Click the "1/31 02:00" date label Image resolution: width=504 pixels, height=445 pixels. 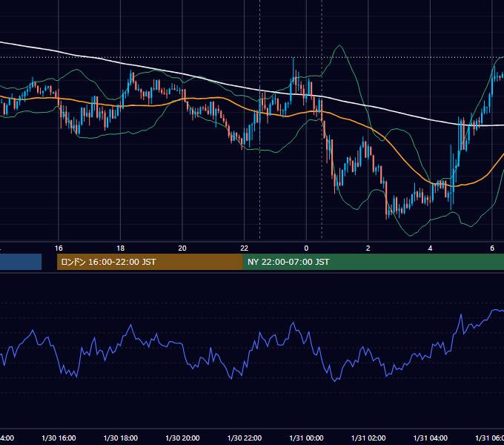tap(368, 438)
